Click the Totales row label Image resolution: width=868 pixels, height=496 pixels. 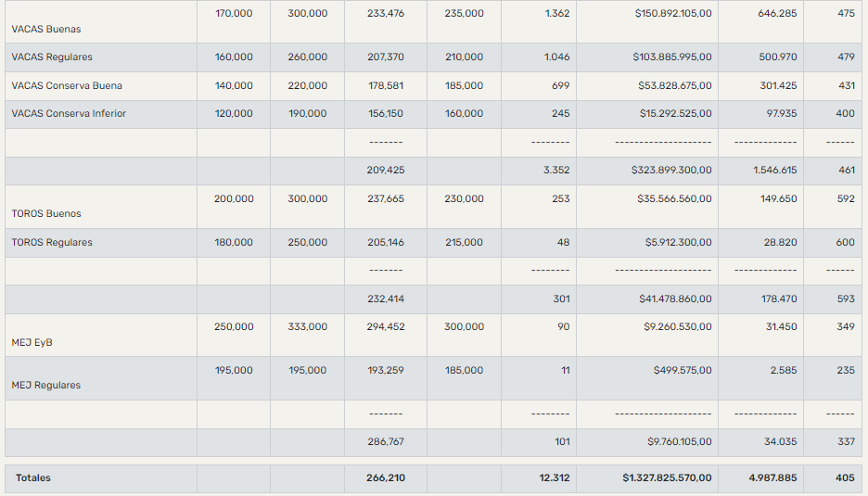pyautogui.click(x=33, y=478)
